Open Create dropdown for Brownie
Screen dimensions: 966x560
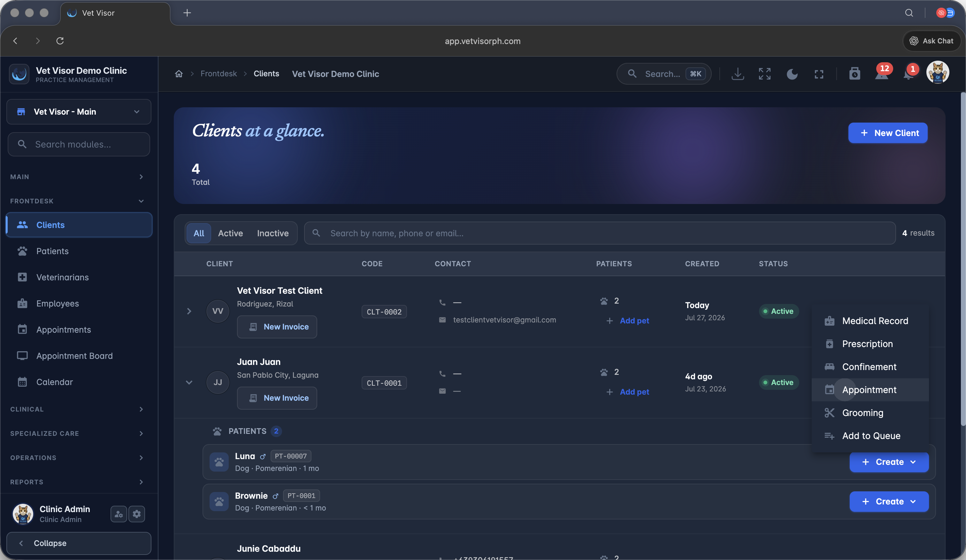(889, 501)
